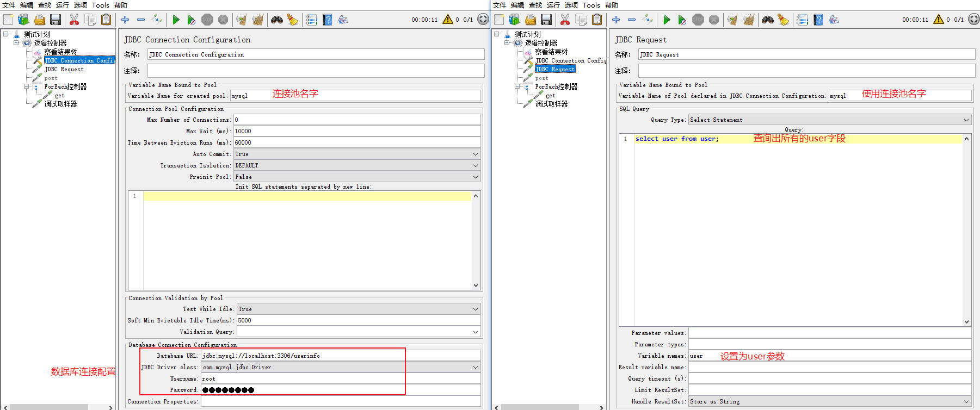980x410 pixels.
Task: Select 察看结果树 in left window tree
Action: coord(60,52)
